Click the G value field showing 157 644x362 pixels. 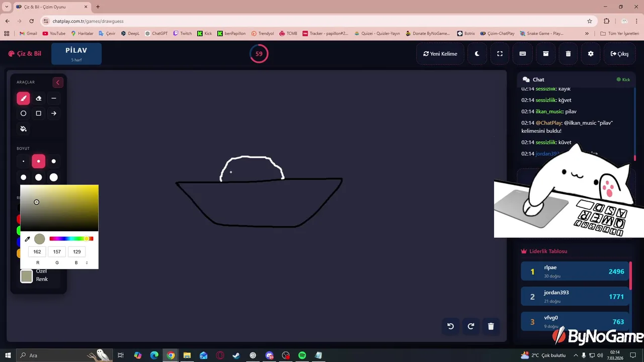pyautogui.click(x=57, y=252)
